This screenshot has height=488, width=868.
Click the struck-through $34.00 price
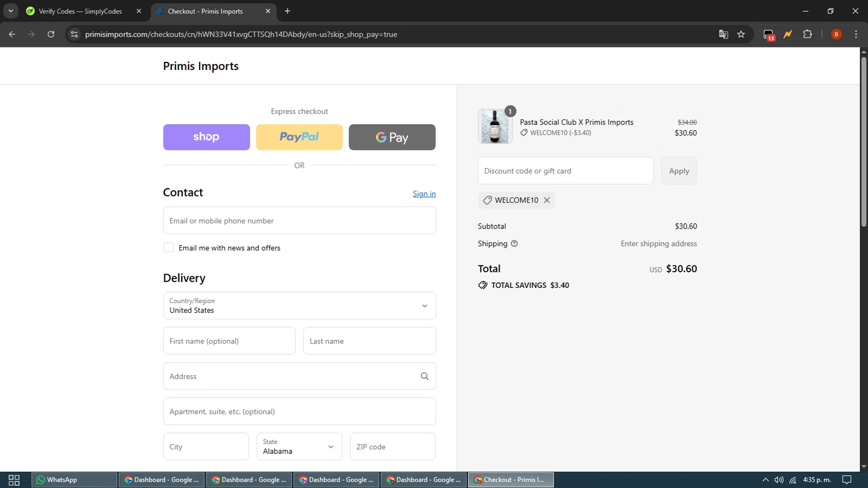(687, 122)
